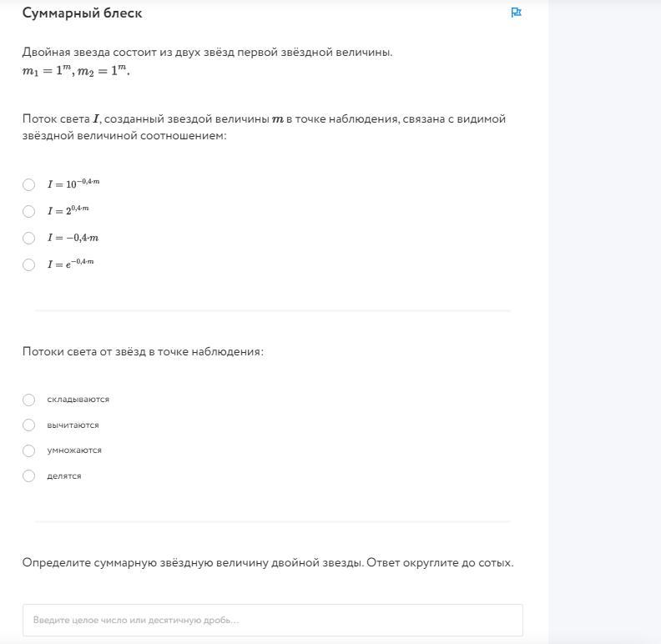Choose the 'вычитаются' radio button
The width and height of the screenshot is (661, 644).
click(29, 425)
